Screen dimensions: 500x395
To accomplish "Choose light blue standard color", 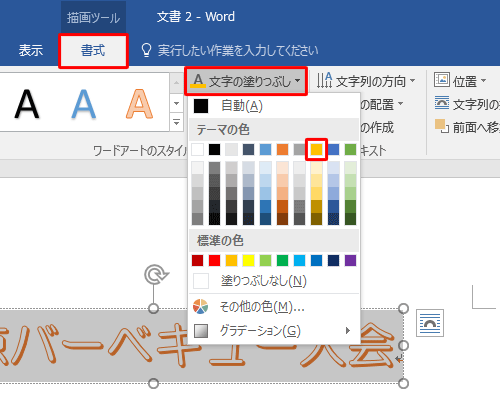I will coord(300,260).
